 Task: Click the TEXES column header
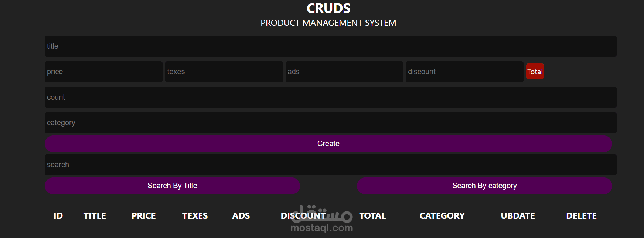(x=195, y=216)
